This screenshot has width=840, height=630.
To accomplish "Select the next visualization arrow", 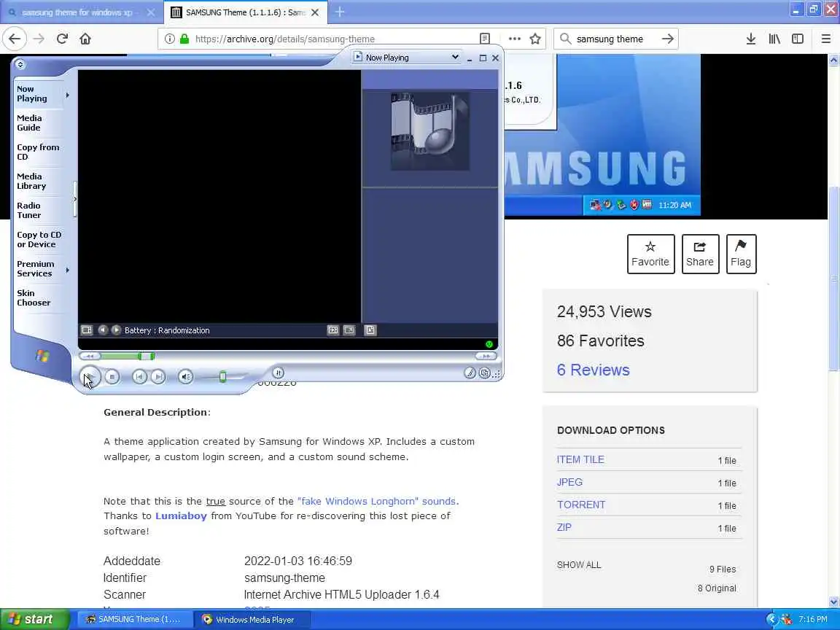I will point(116,330).
